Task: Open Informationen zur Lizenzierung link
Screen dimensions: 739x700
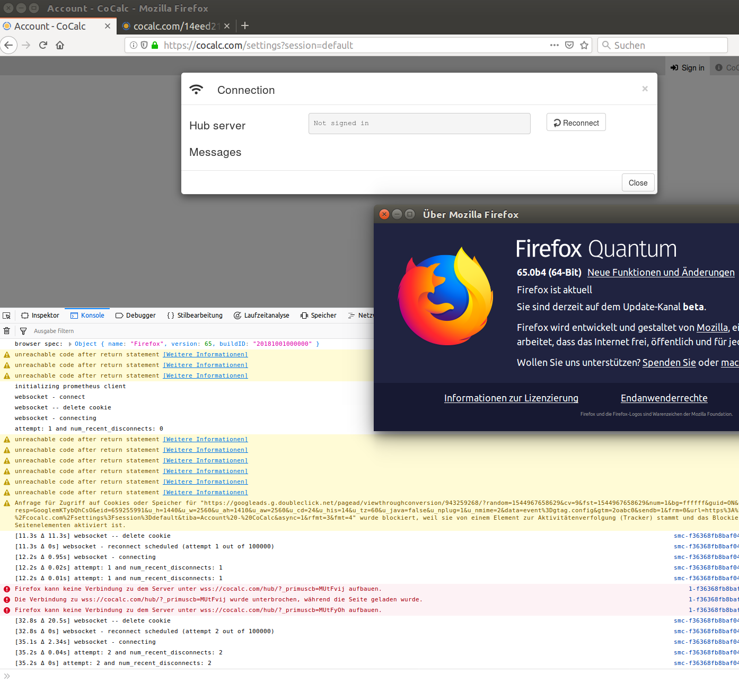Action: (x=511, y=398)
